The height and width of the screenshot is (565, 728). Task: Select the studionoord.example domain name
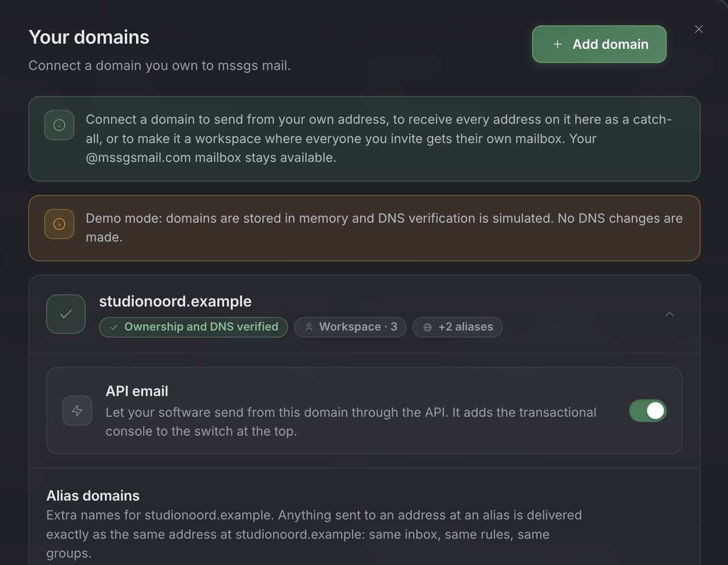(175, 301)
